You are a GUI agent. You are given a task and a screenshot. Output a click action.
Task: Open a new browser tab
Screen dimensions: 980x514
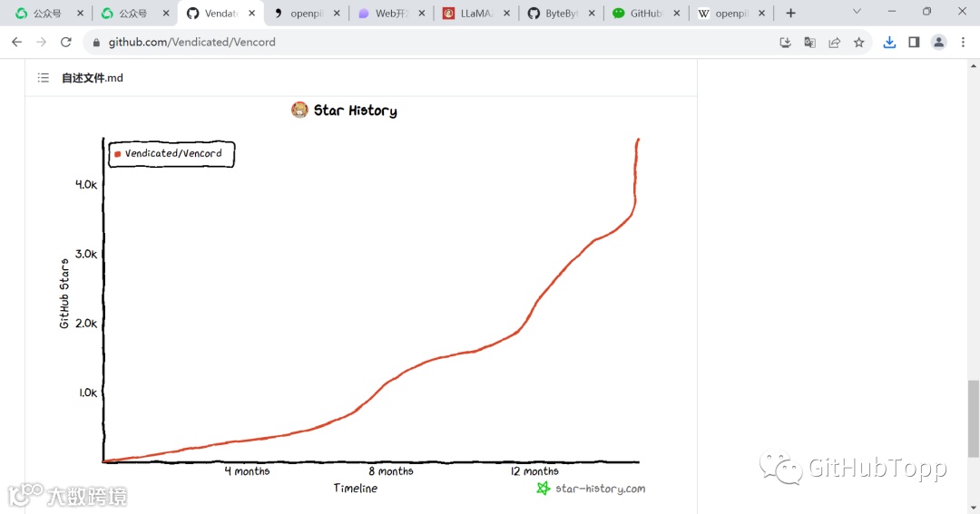coord(790,13)
